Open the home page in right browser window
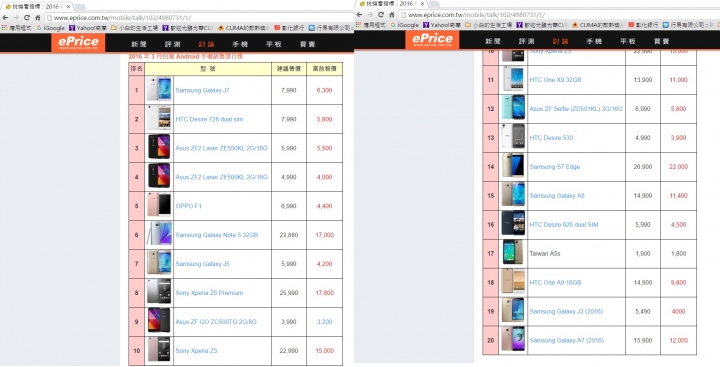720x367 pixels. tap(392, 15)
